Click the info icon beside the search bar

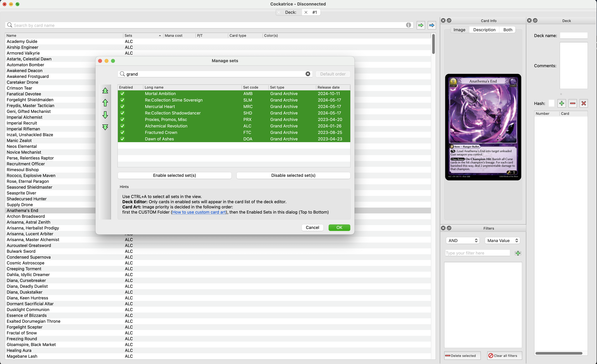[409, 25]
